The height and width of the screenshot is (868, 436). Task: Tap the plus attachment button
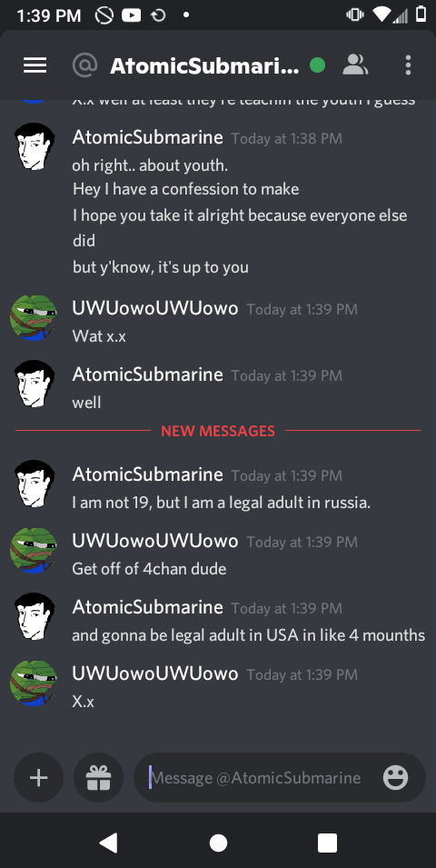(x=39, y=777)
